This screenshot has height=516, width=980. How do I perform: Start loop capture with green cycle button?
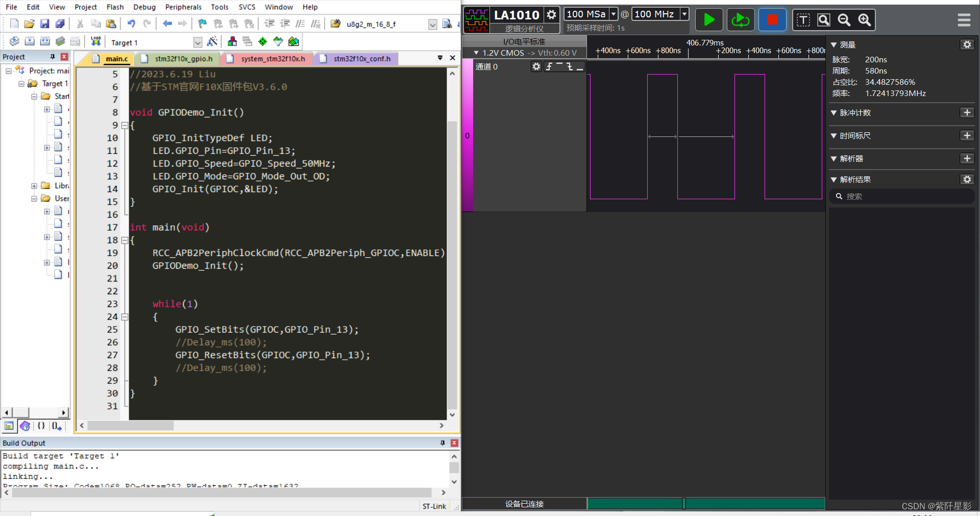point(741,20)
